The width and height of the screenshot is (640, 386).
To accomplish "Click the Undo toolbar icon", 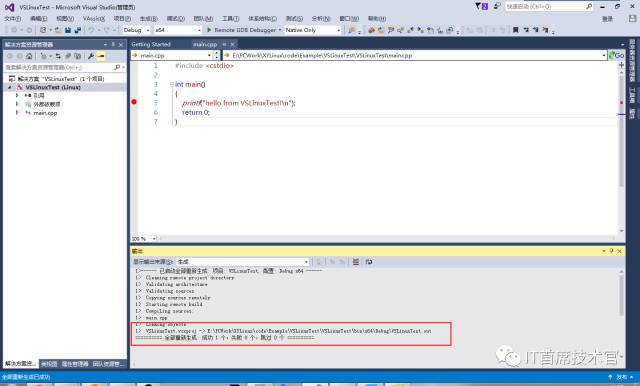I will tap(91, 30).
